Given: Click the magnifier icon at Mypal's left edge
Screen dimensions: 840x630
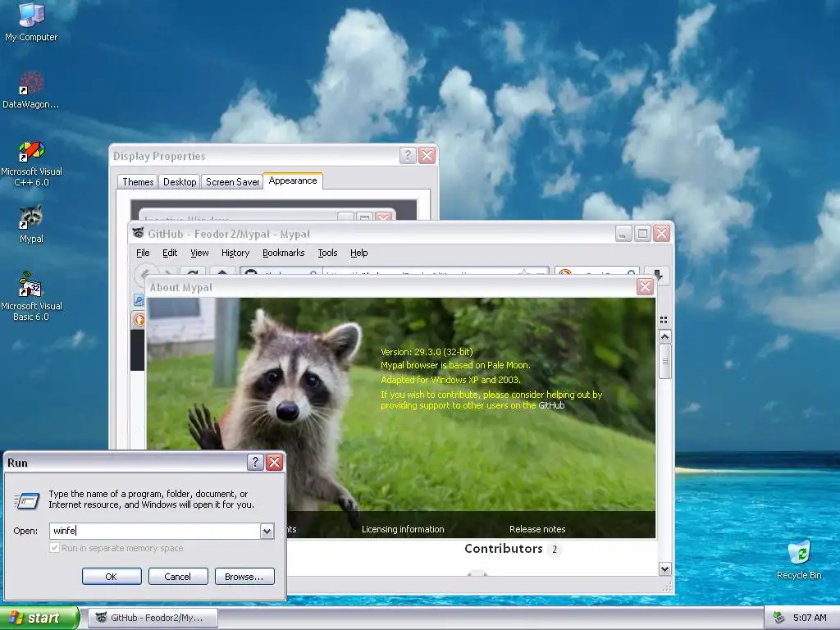Looking at the screenshot, I should (139, 300).
